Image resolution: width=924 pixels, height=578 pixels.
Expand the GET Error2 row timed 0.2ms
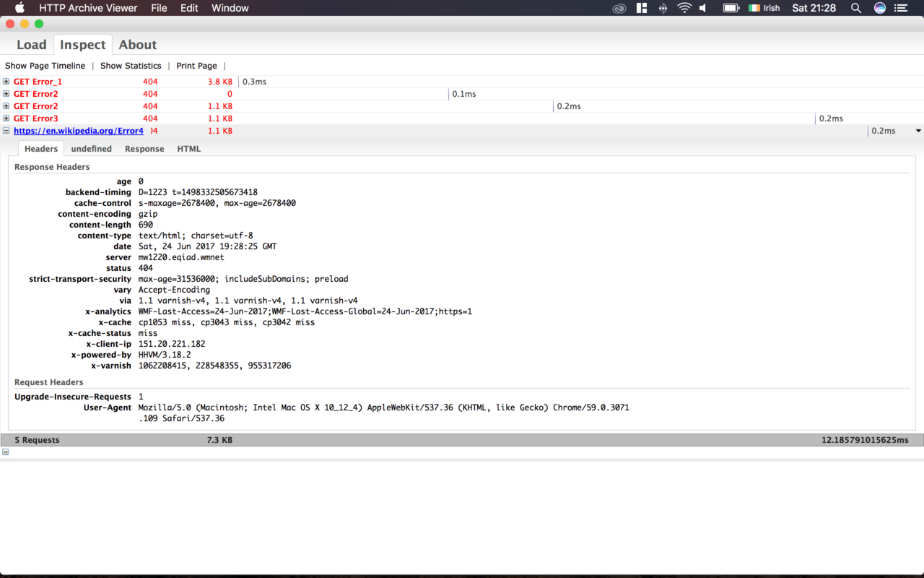pyautogui.click(x=6, y=106)
